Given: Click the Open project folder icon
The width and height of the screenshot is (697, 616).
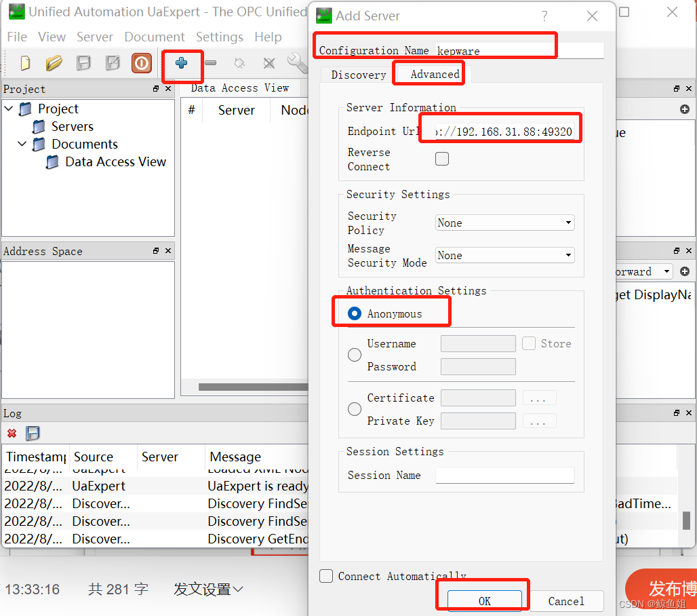Looking at the screenshot, I should 54,62.
